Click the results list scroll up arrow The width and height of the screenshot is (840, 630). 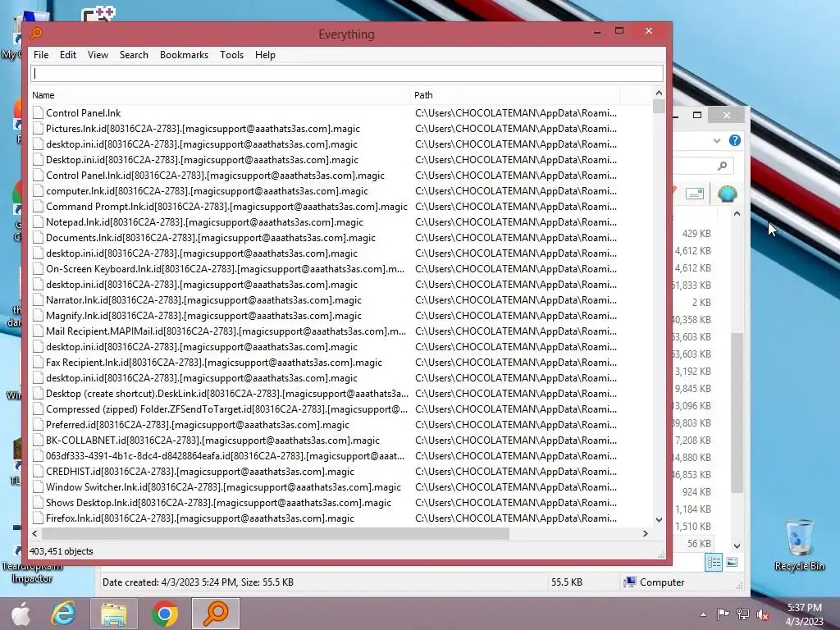(659, 94)
